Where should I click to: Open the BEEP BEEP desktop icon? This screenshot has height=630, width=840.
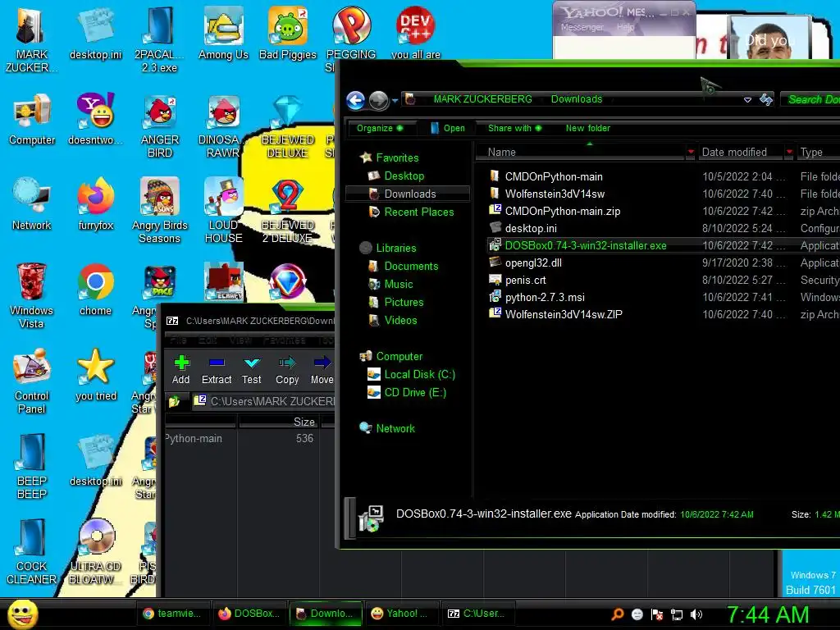32,467
